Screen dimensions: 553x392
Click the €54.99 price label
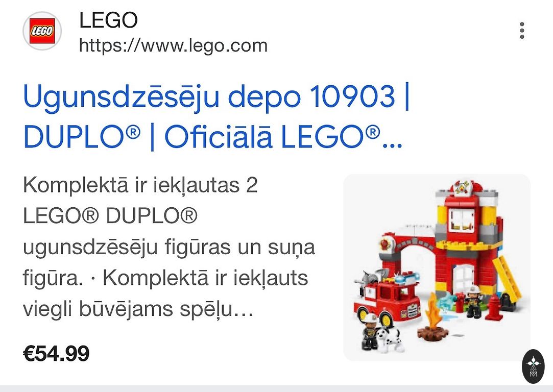[x=56, y=354]
